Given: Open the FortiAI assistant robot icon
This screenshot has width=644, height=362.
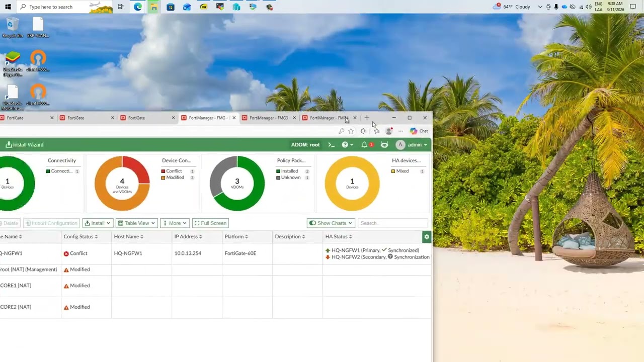Looking at the screenshot, I should pyautogui.click(x=384, y=145).
